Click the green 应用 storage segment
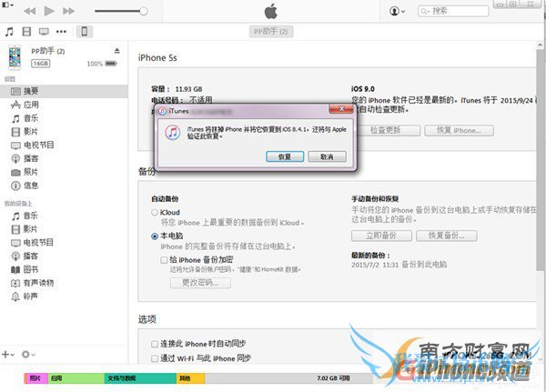 tap(76, 378)
